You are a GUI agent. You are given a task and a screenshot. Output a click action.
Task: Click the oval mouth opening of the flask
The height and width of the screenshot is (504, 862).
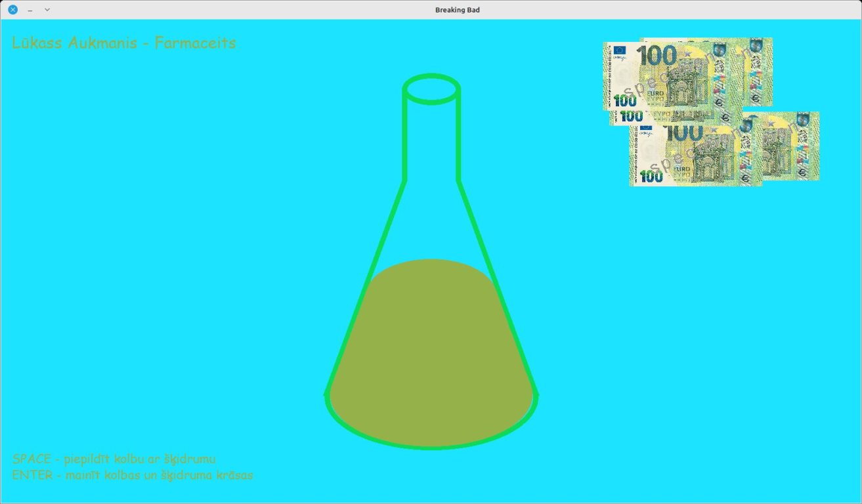pos(431,89)
